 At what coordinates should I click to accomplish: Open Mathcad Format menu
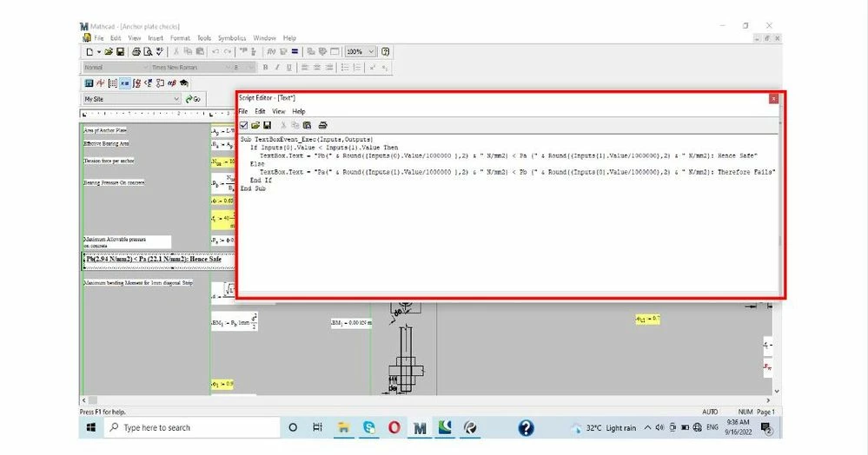point(180,38)
